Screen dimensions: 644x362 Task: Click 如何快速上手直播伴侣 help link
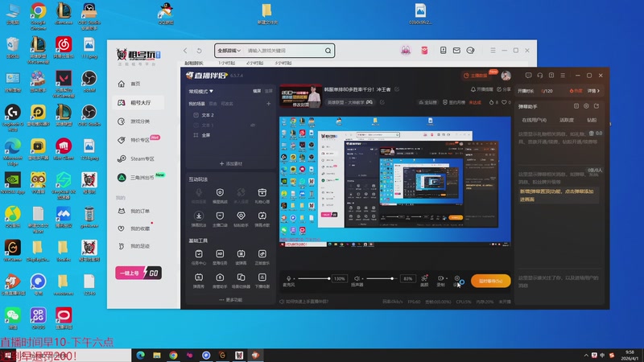[x=304, y=302]
